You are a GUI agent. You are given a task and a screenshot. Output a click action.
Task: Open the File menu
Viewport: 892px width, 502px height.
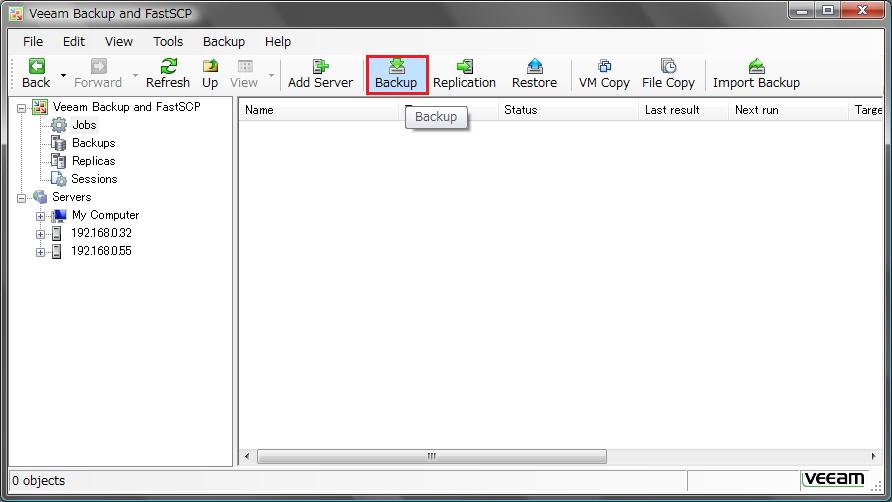pos(33,42)
